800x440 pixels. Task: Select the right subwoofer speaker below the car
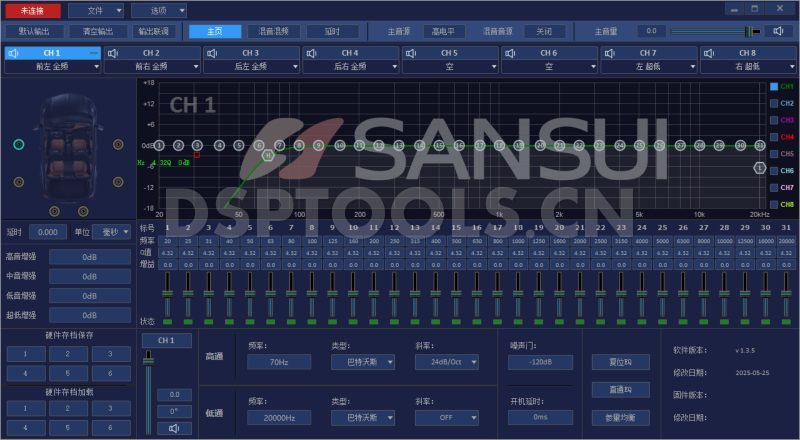83,211
